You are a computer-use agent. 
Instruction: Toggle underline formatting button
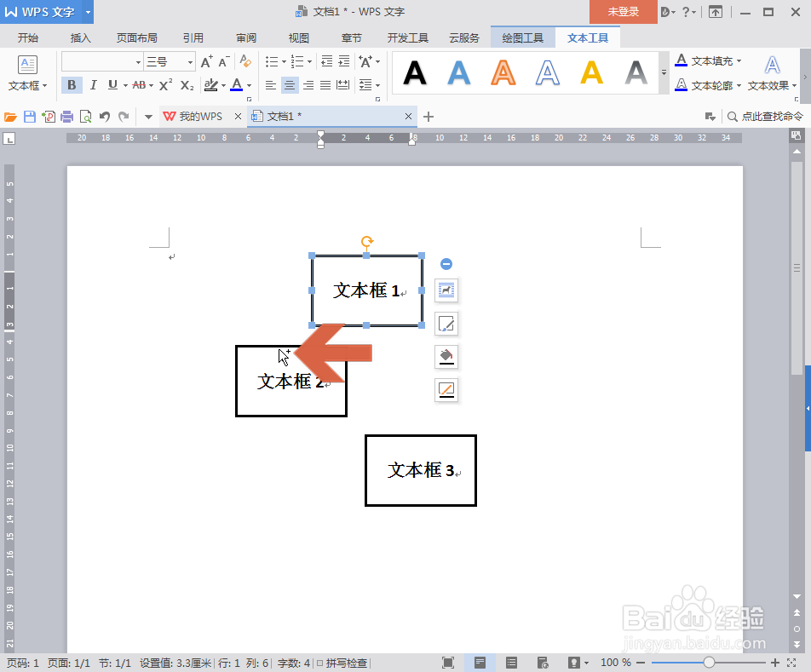[x=112, y=85]
